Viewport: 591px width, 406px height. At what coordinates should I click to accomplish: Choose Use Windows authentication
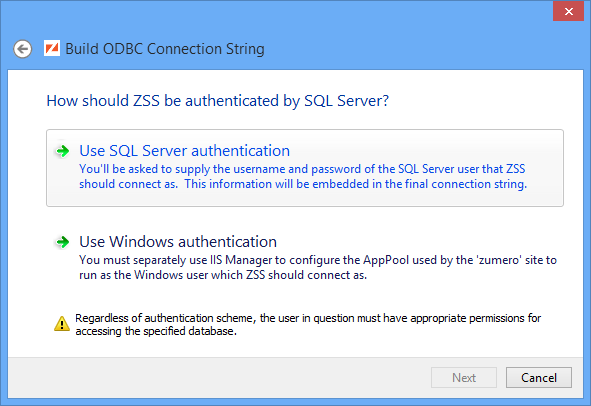(178, 242)
